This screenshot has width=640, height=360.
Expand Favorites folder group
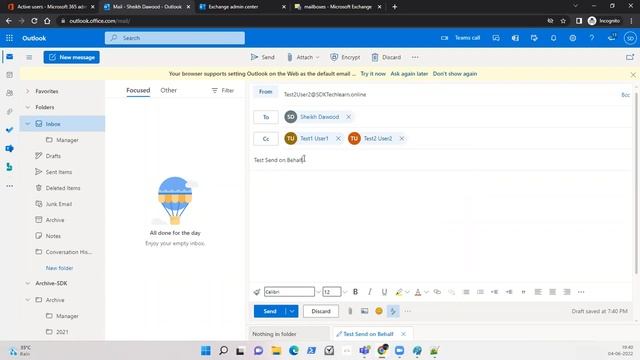pos(28,91)
